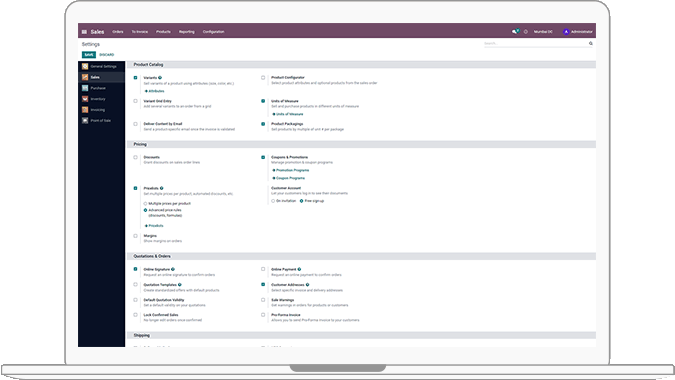The image size is (675, 380).
Task: Toggle the Variant Grid Entry checkbox
Action: coord(135,101)
